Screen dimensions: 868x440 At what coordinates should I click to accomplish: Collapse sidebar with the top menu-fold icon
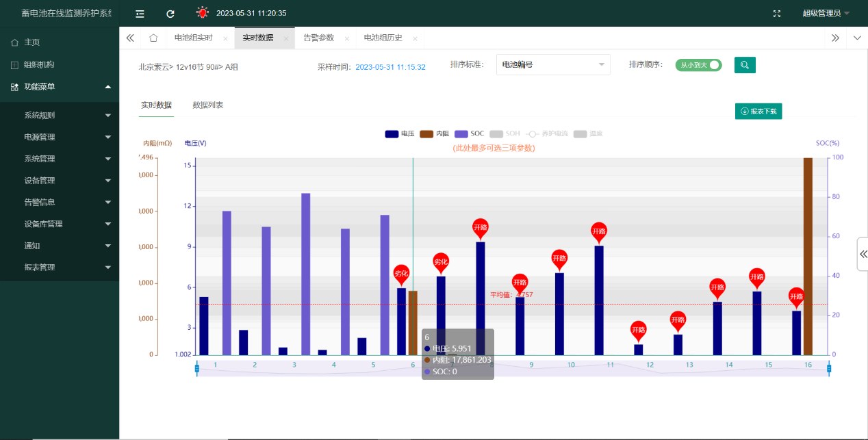click(x=140, y=13)
